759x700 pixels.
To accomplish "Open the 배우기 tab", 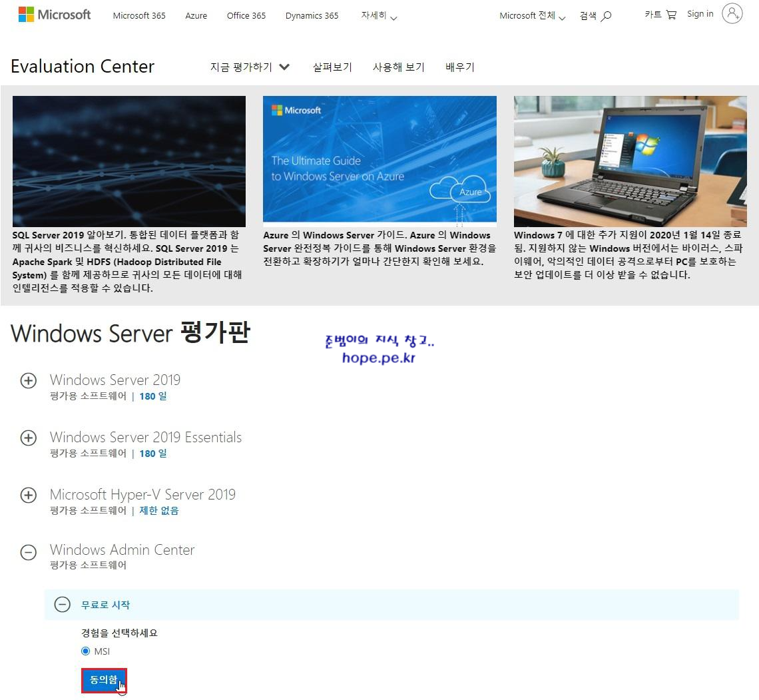I will [460, 67].
